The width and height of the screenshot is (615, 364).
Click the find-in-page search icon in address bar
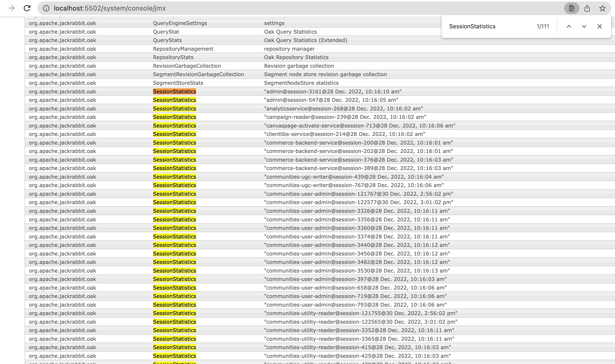572,8
